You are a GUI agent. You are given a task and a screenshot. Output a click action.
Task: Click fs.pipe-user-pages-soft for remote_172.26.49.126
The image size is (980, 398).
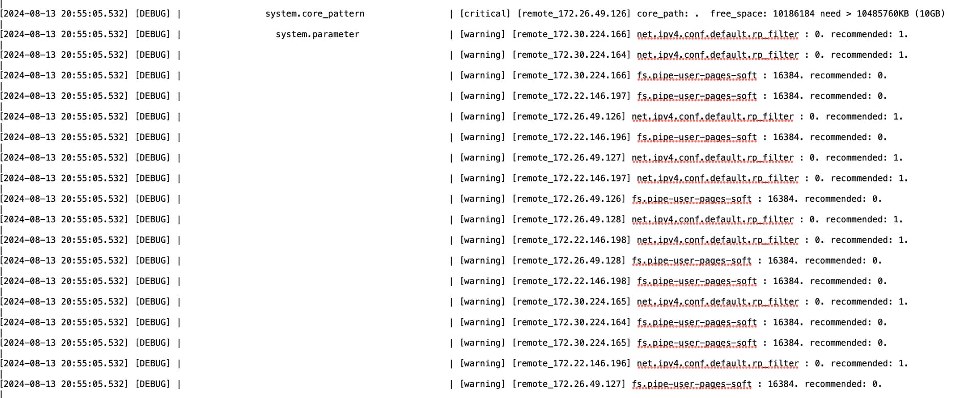coord(692,199)
